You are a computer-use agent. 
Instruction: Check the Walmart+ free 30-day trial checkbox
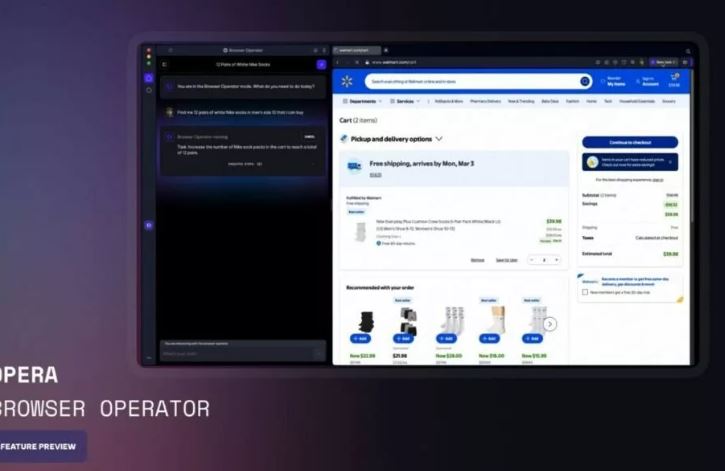pos(585,292)
